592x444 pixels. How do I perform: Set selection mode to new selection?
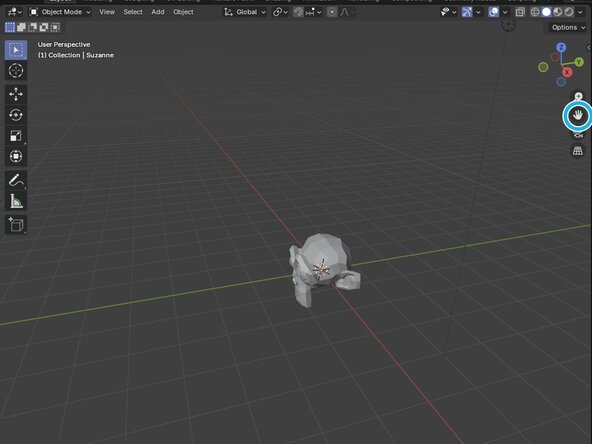10,27
